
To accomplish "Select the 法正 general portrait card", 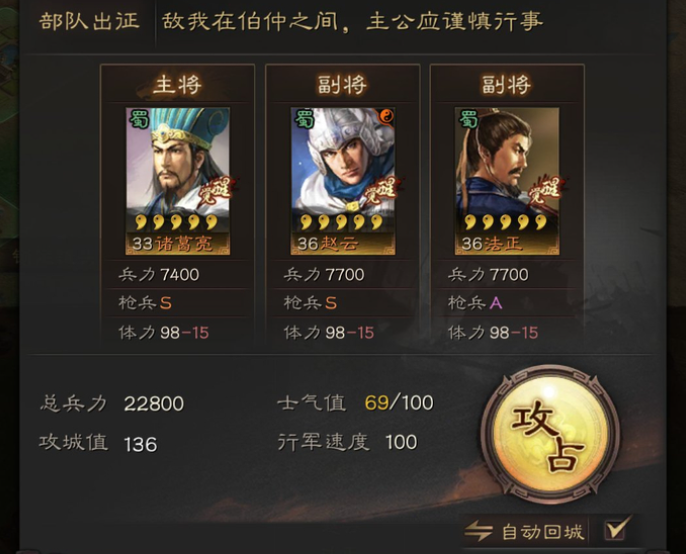I will pyautogui.click(x=507, y=181).
